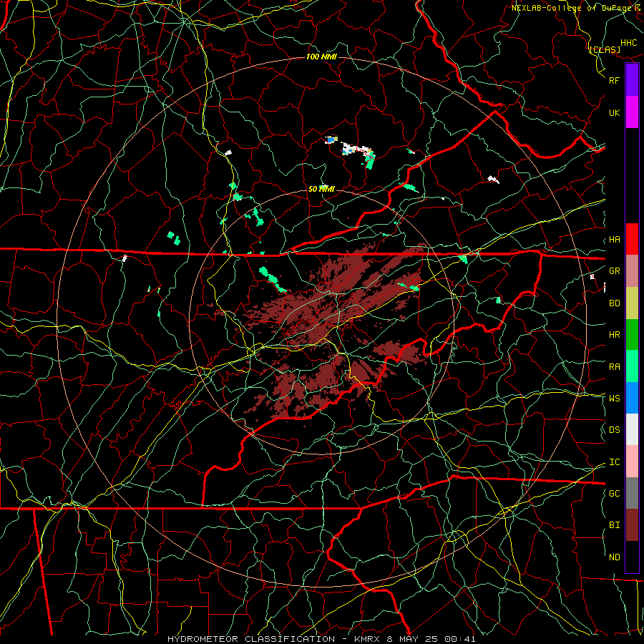The height and width of the screenshot is (644, 644).
Task: Click the 'HYDROMETEOR CLASSIFICATION - KMRX' title caption
Action: (x=275, y=639)
